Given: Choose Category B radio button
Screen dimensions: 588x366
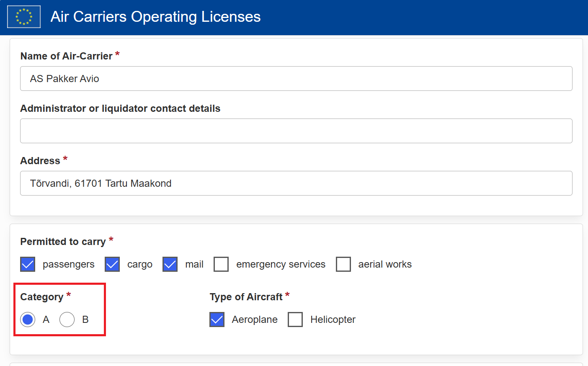Looking at the screenshot, I should [67, 320].
